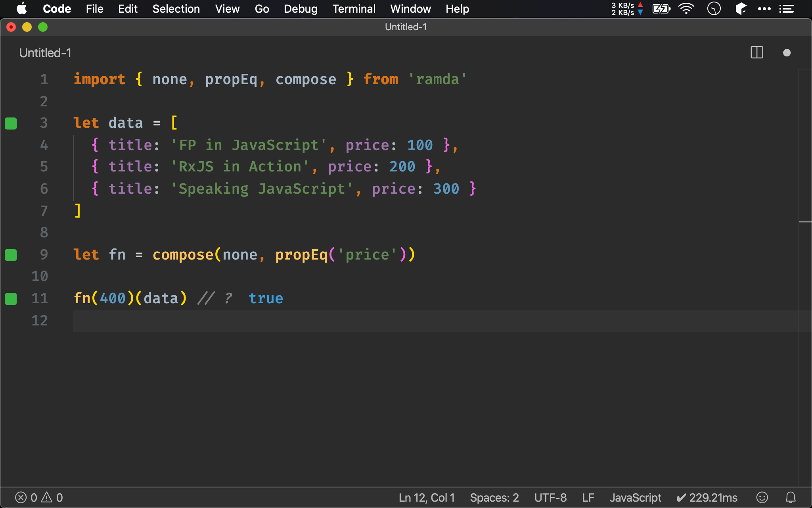Open the Apple menu
812x508 pixels.
(22, 8)
